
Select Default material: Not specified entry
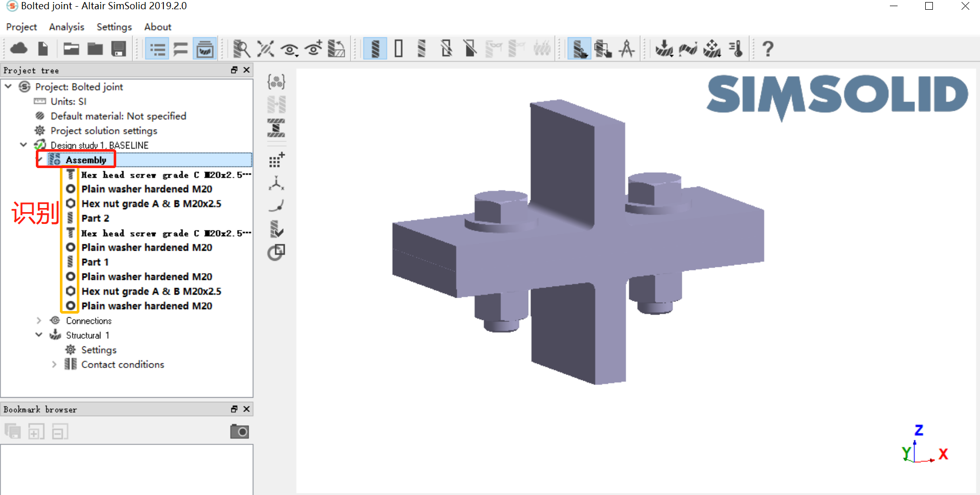[118, 116]
